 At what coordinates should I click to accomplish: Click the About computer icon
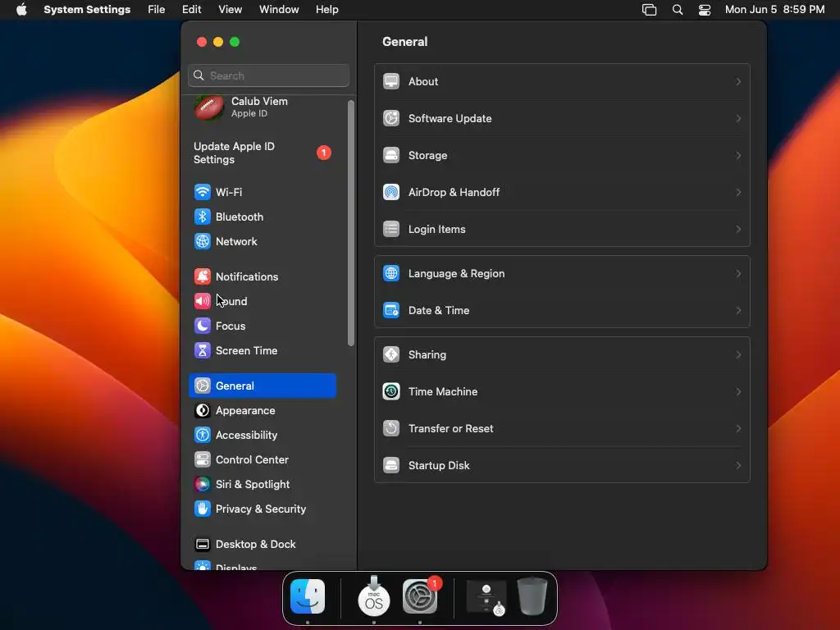391,81
